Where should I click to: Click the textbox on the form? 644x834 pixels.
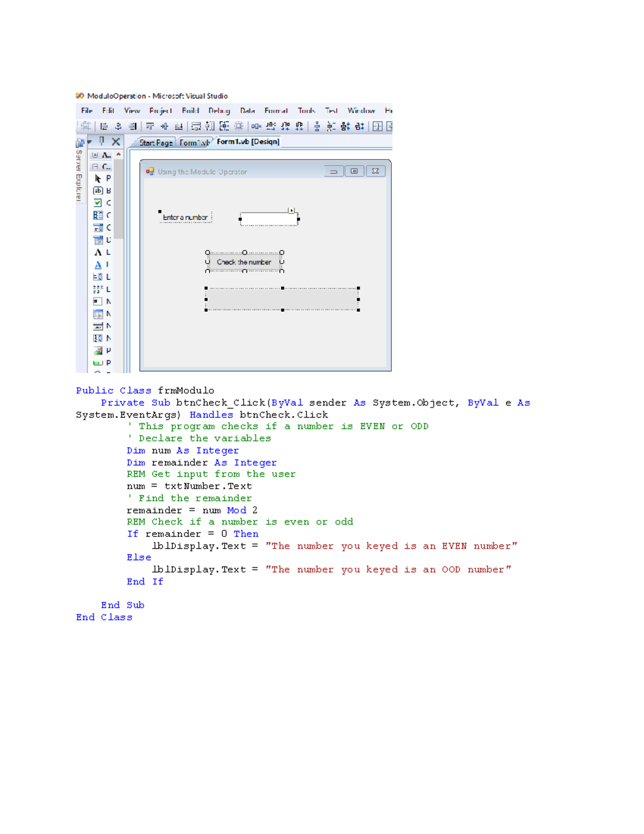click(268, 217)
